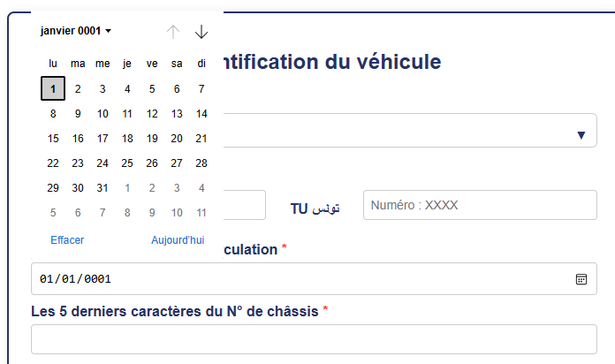The width and height of the screenshot is (615, 364).
Task: Click the next month down arrow
Action: pyautogui.click(x=201, y=32)
